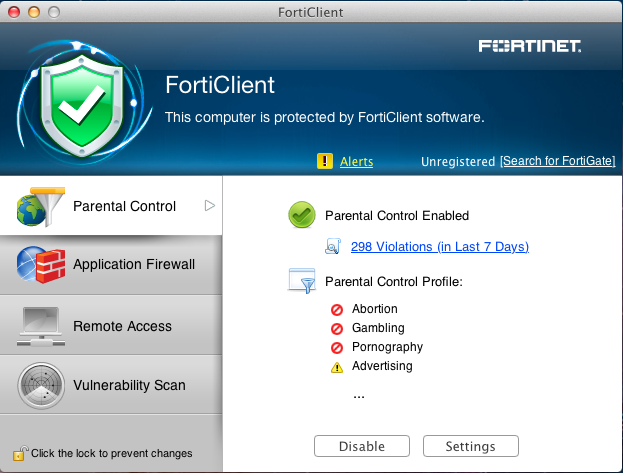Open the Parental Control tab
This screenshot has width=623, height=473.
111,205
